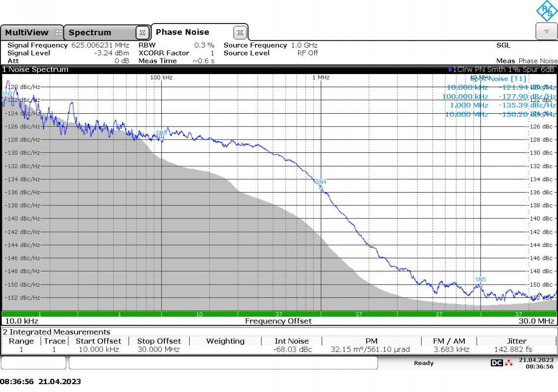
Task: Click the 30.0 MHz stop offset label
Action: (x=536, y=321)
